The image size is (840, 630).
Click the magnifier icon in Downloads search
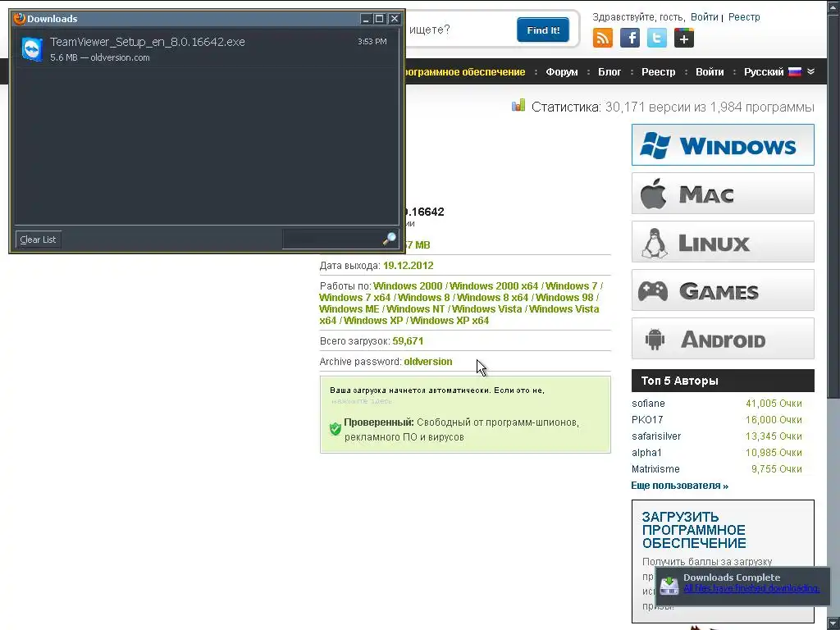point(390,239)
